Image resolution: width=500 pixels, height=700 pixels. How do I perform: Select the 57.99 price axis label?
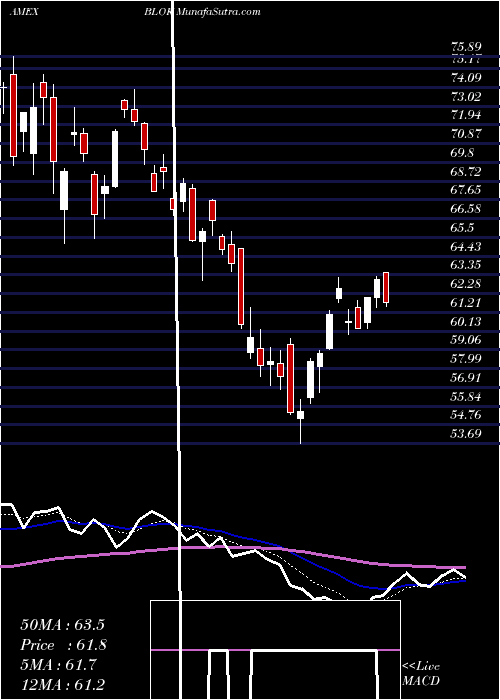tap(465, 359)
